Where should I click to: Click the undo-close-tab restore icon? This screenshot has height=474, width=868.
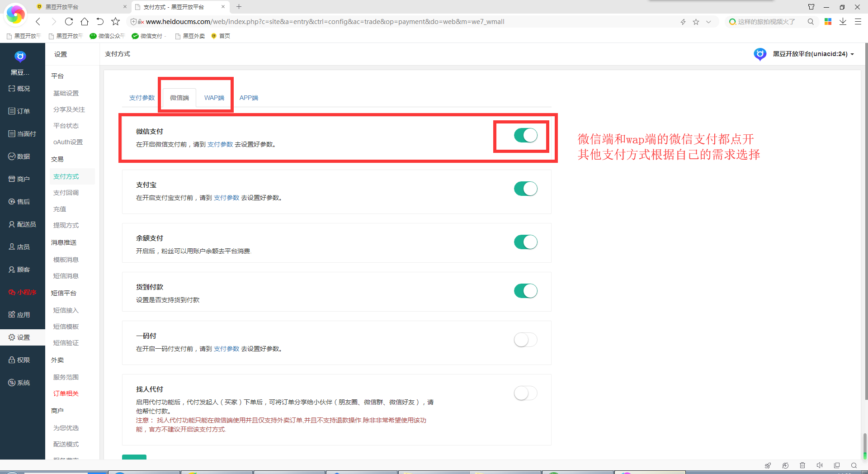coord(100,21)
